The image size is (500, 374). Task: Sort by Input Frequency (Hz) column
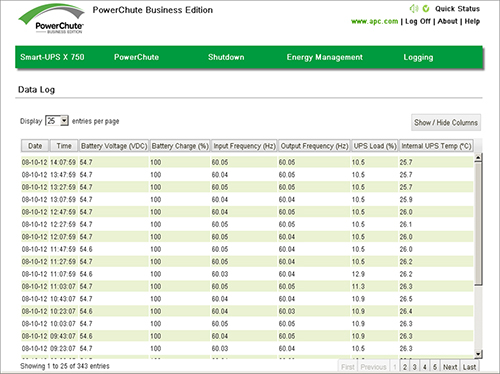pyautogui.click(x=244, y=146)
